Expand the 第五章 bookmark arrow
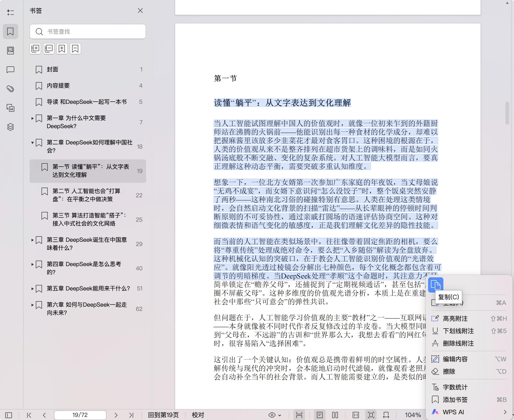The height and width of the screenshot is (420, 514). [32, 289]
